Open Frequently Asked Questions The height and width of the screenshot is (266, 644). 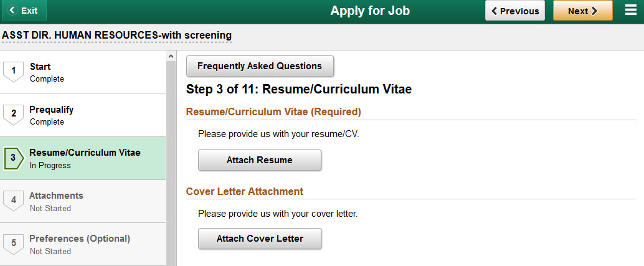260,66
